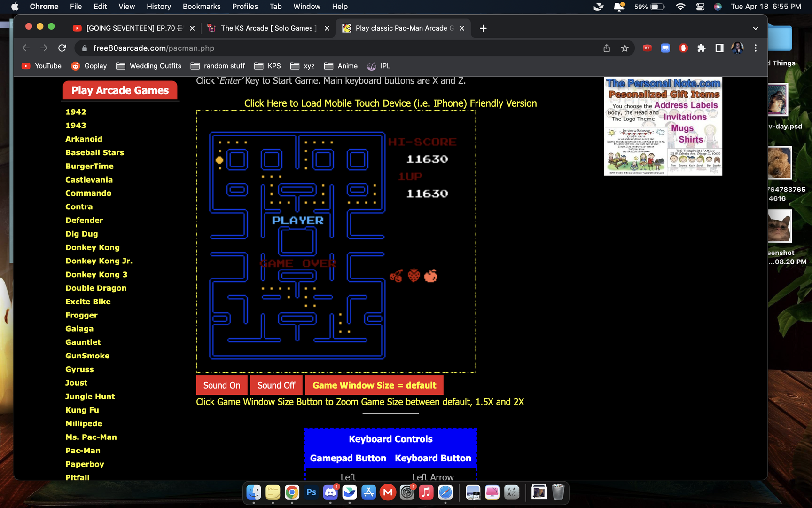Launch Photoshop from the Dock
812x508 pixels.
(311, 492)
